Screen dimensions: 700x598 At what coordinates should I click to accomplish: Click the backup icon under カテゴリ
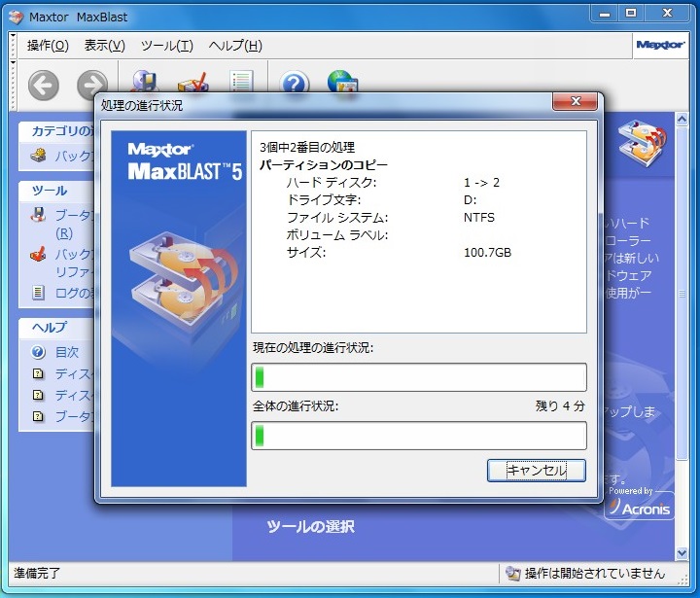tap(38, 156)
